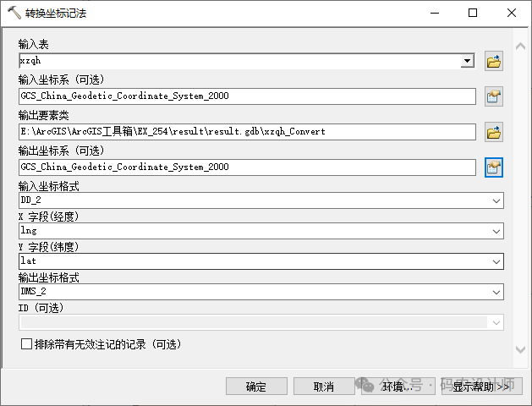Click the output coordinate system text field
The width and height of the screenshot is (532, 406).
248,167
